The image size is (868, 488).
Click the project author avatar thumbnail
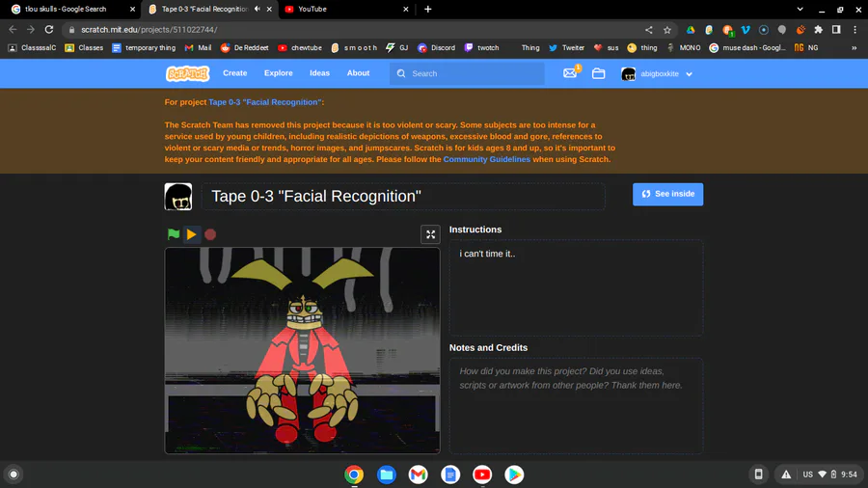178,197
